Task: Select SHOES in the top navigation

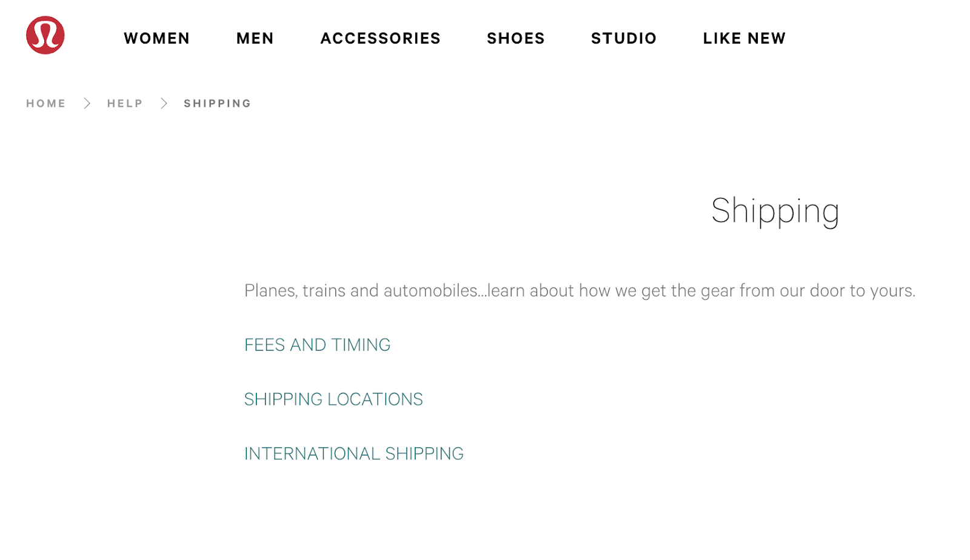Action: tap(515, 38)
